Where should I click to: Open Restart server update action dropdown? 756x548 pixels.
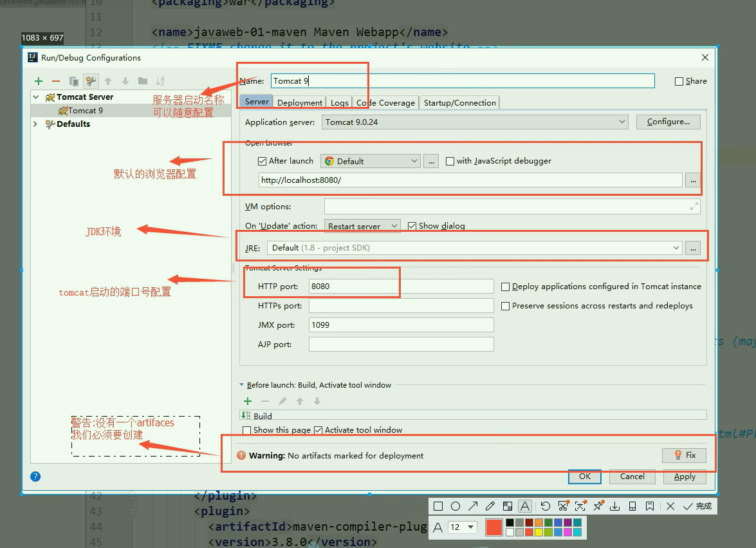click(362, 226)
